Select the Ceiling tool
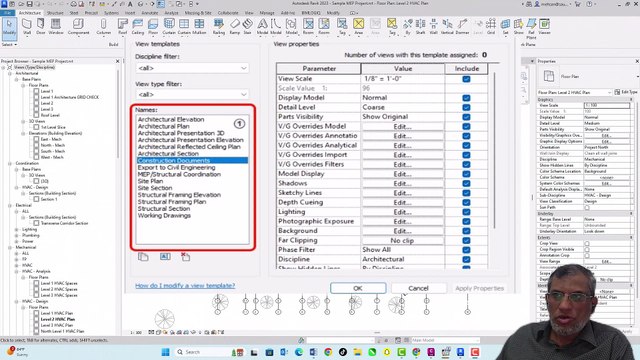640x360 pixels. [138, 27]
